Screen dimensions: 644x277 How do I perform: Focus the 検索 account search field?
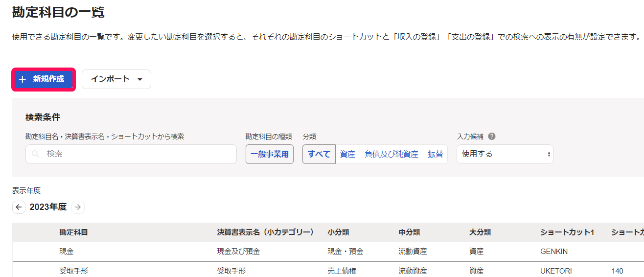131,154
